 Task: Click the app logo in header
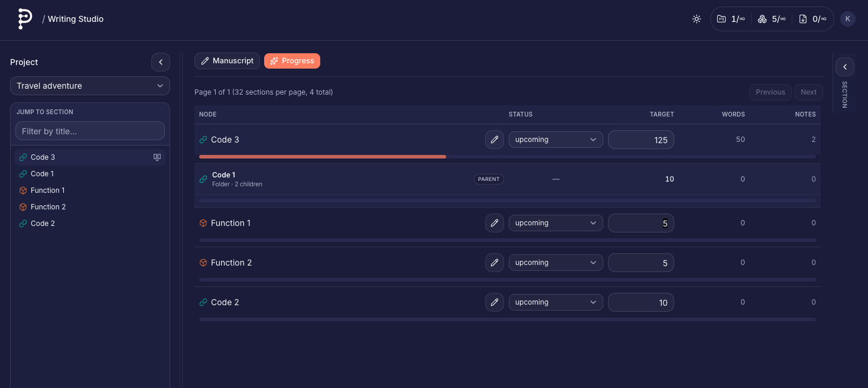pos(24,19)
